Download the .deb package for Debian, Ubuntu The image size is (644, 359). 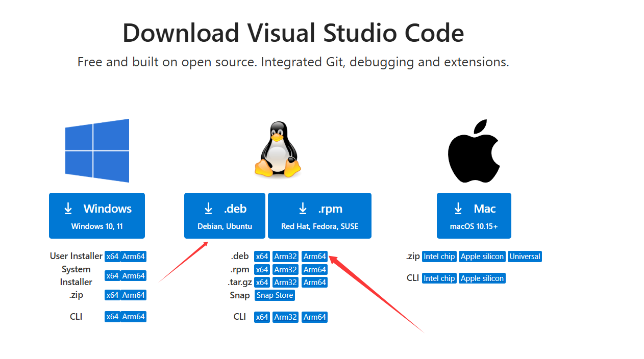point(225,215)
